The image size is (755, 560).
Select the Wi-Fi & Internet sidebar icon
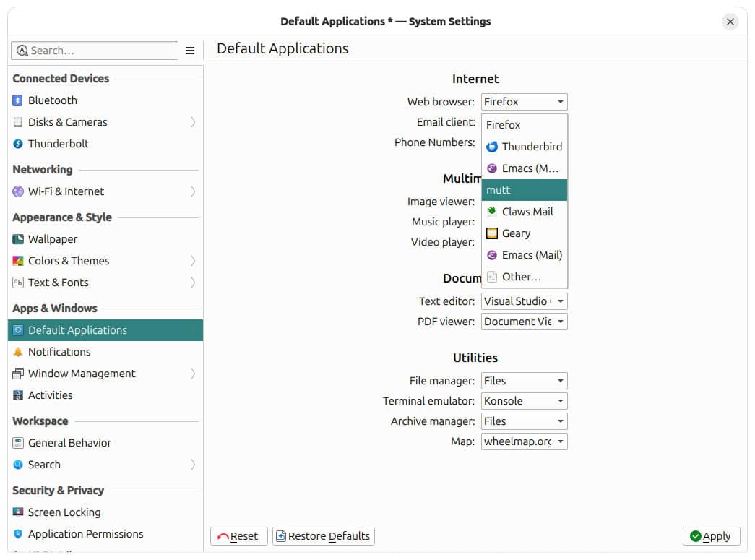pyautogui.click(x=17, y=191)
